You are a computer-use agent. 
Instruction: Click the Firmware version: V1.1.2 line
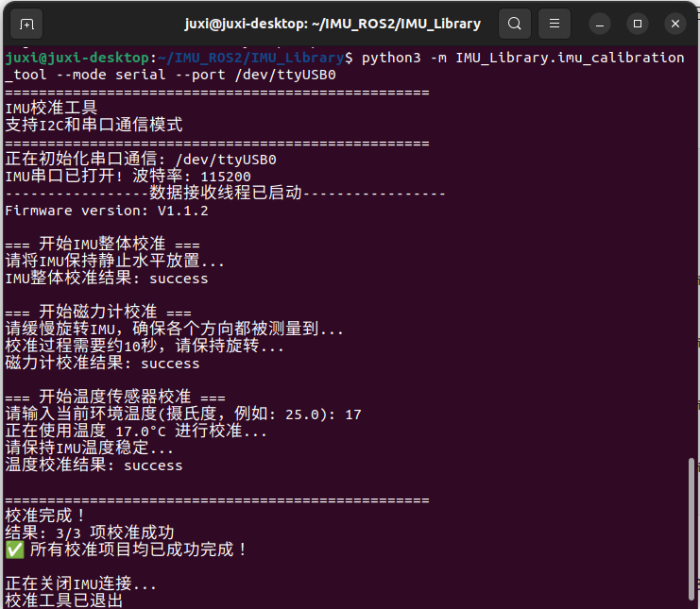(x=107, y=211)
